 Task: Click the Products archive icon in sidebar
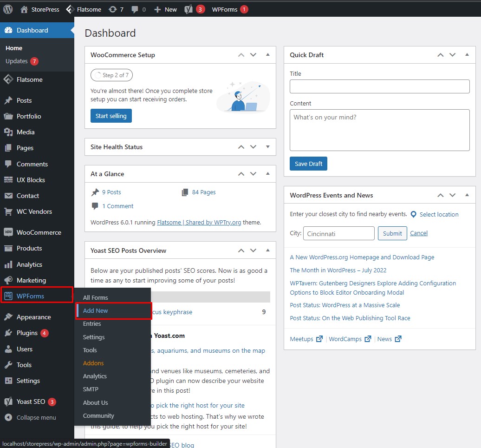pyautogui.click(x=8, y=248)
